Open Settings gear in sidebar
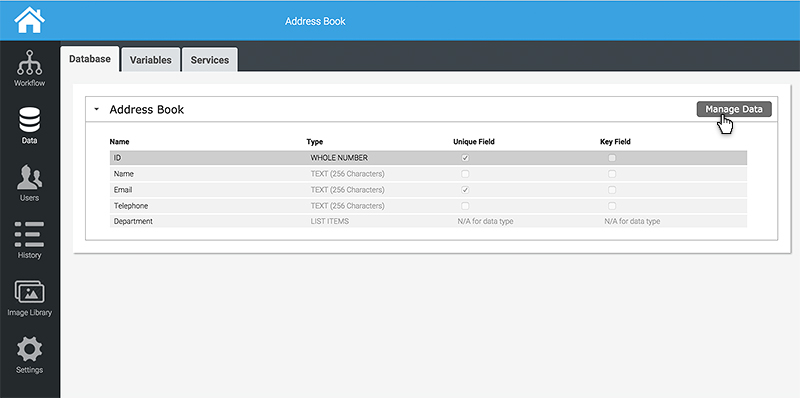 coord(30,355)
